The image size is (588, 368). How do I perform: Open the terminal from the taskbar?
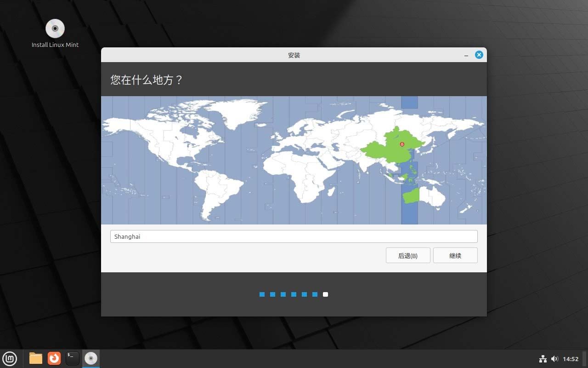pyautogui.click(x=72, y=358)
